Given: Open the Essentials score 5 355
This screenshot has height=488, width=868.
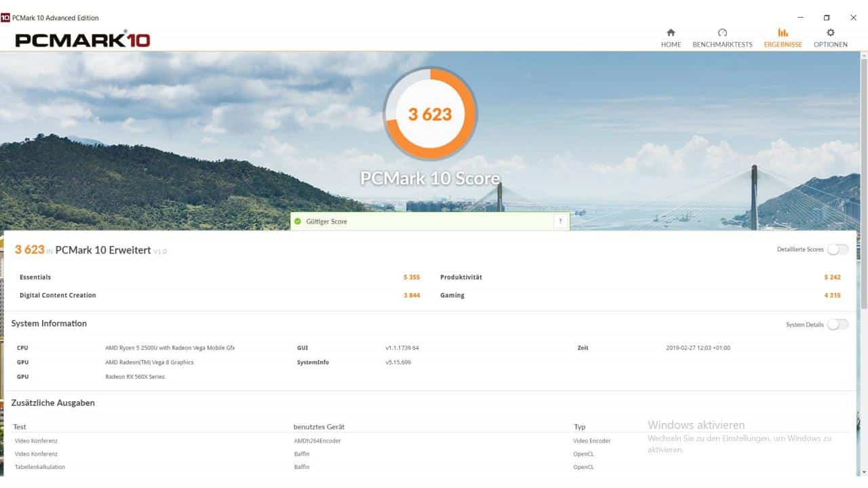Looking at the screenshot, I should pos(413,277).
